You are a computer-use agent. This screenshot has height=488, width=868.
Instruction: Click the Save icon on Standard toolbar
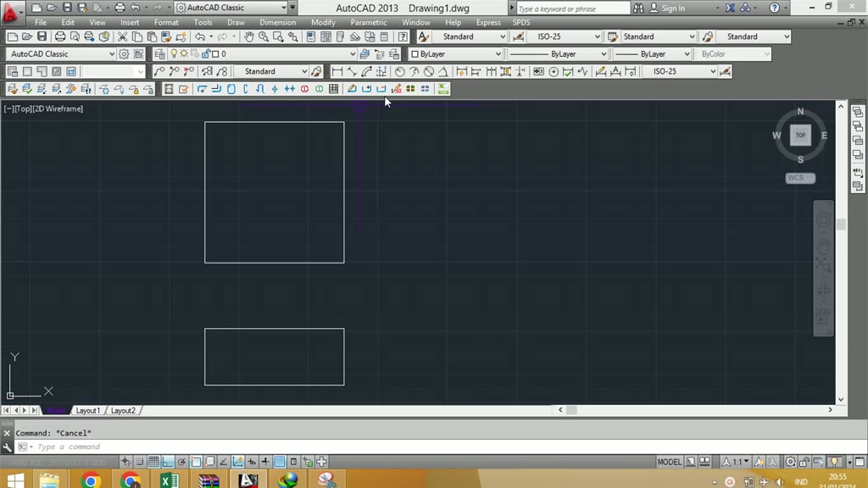click(x=41, y=36)
